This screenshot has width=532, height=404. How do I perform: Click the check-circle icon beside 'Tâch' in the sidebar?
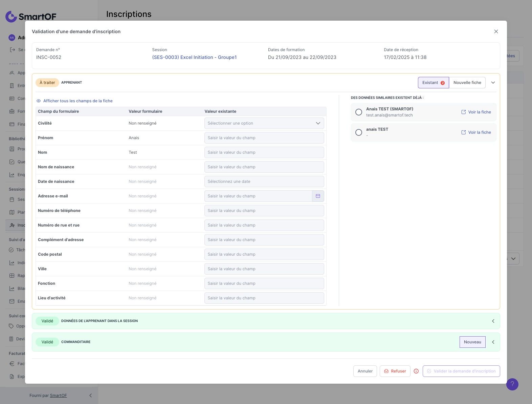[11, 250]
